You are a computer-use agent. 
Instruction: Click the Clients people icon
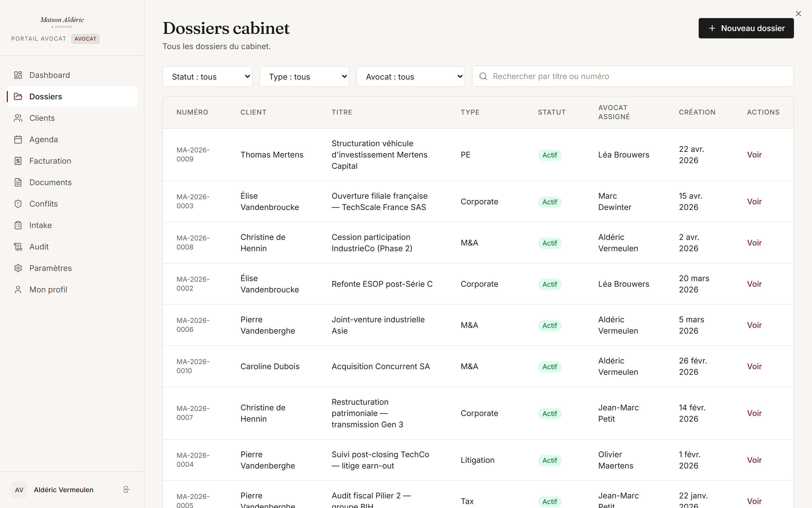tap(18, 118)
